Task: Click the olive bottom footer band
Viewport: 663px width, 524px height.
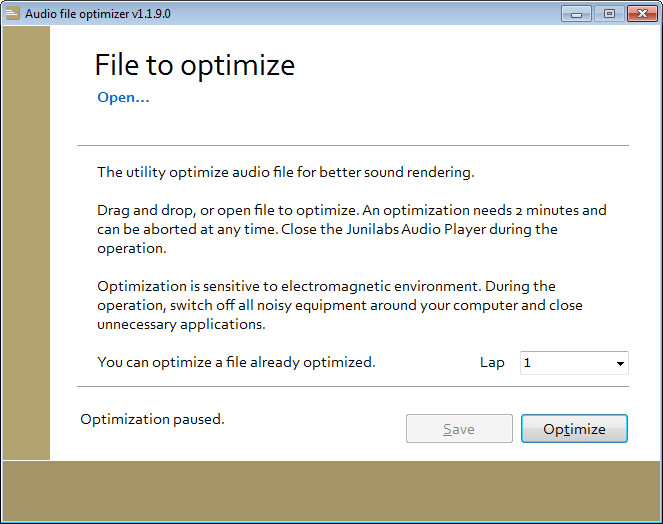Action: [x=331, y=491]
